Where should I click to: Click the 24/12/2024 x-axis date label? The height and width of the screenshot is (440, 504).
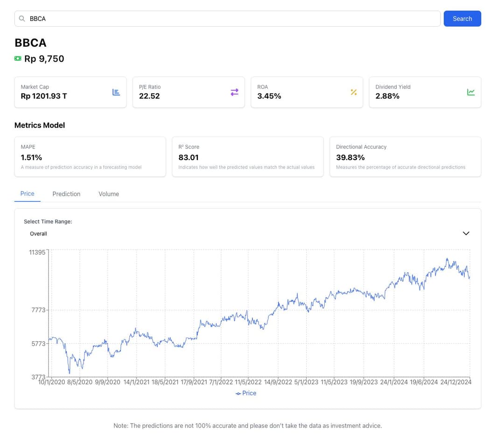tap(456, 382)
